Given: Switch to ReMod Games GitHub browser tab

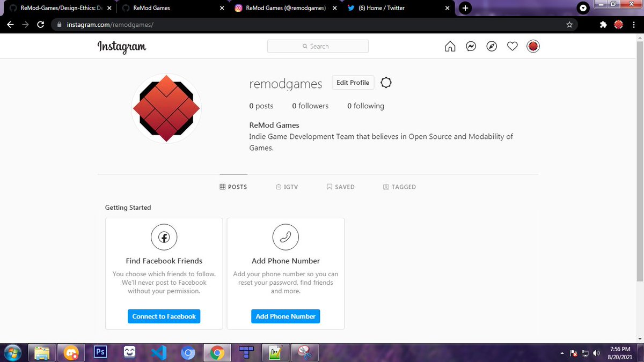Looking at the screenshot, I should click(x=172, y=8).
